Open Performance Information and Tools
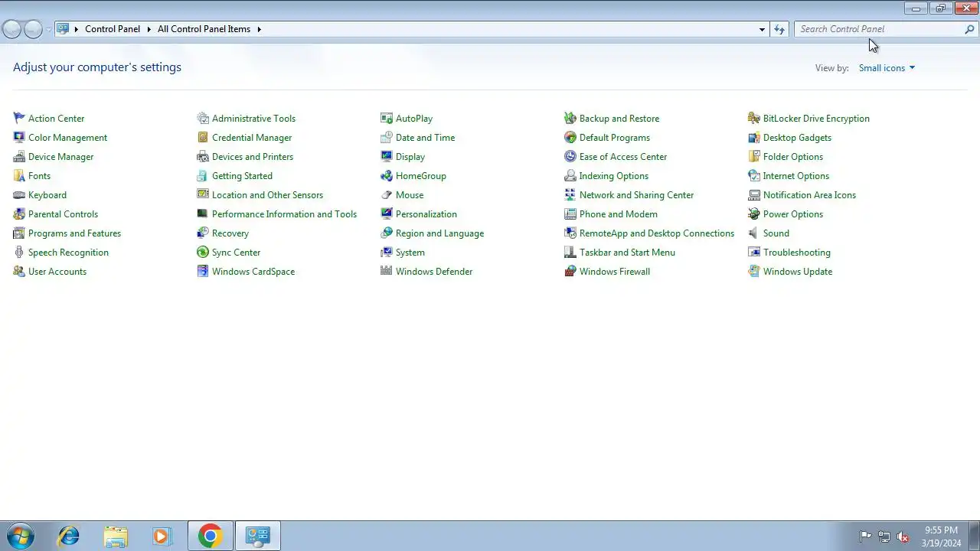980x551 pixels. 284,214
